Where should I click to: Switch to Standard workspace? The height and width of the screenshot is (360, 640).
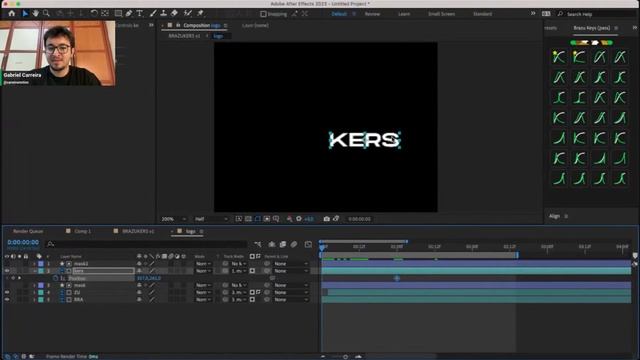(x=482, y=14)
